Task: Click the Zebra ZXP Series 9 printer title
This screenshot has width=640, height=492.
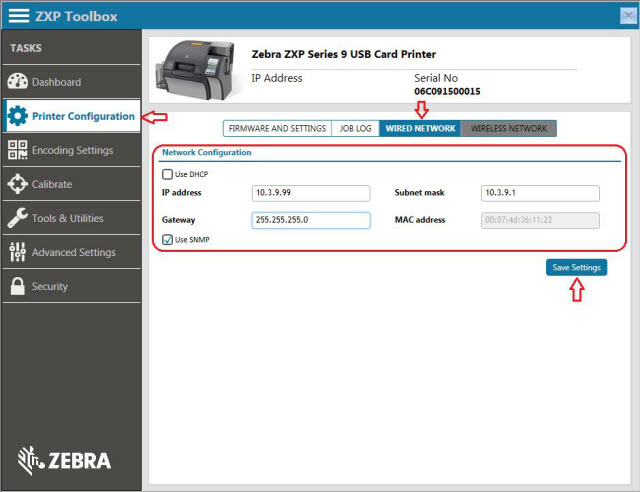Action: [344, 54]
